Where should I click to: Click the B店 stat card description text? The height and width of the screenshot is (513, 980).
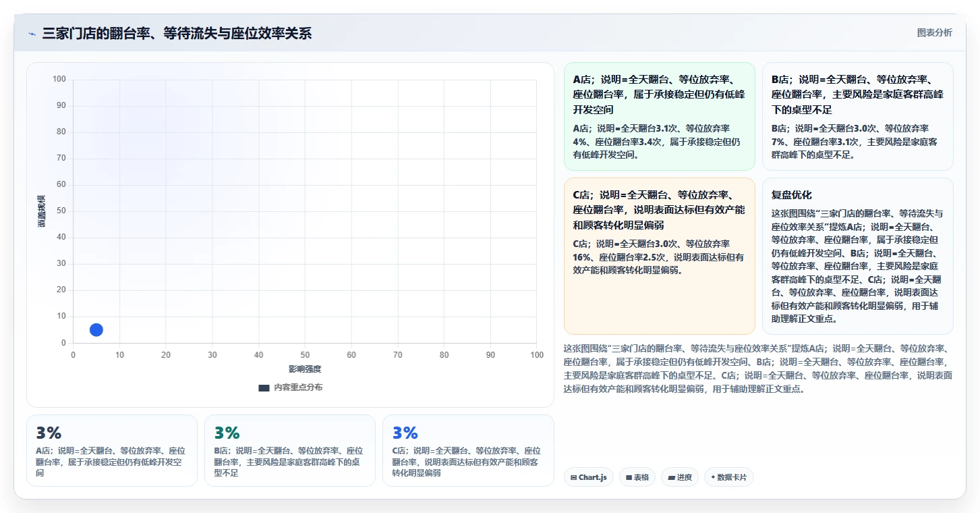point(289,462)
